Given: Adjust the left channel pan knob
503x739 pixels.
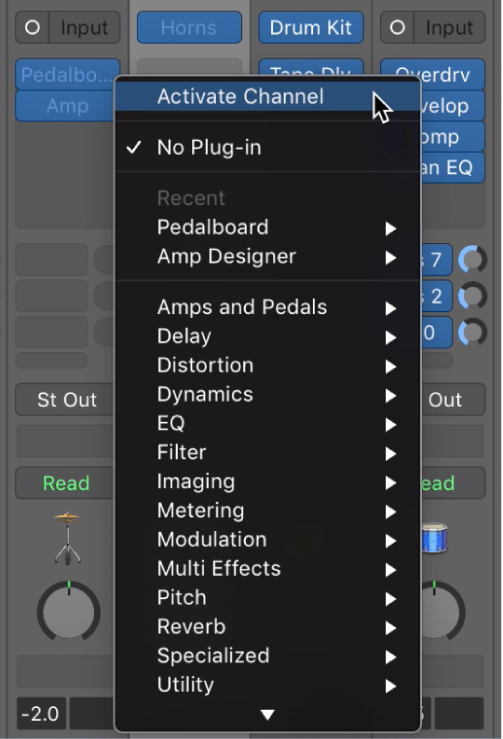Looking at the screenshot, I should pyautogui.click(x=68, y=611).
